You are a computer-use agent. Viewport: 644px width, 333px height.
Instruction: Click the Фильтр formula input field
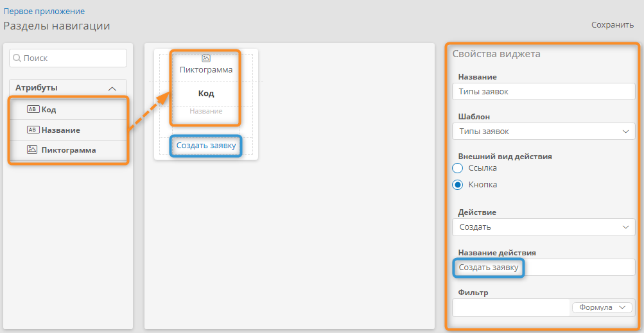(x=510, y=308)
